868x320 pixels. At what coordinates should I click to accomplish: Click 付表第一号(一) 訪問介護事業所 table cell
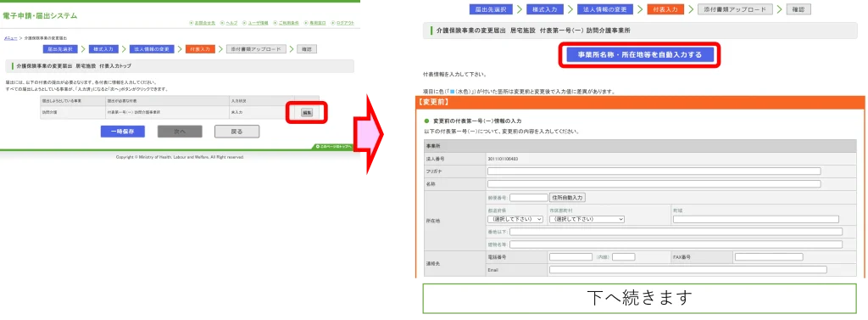pos(167,112)
